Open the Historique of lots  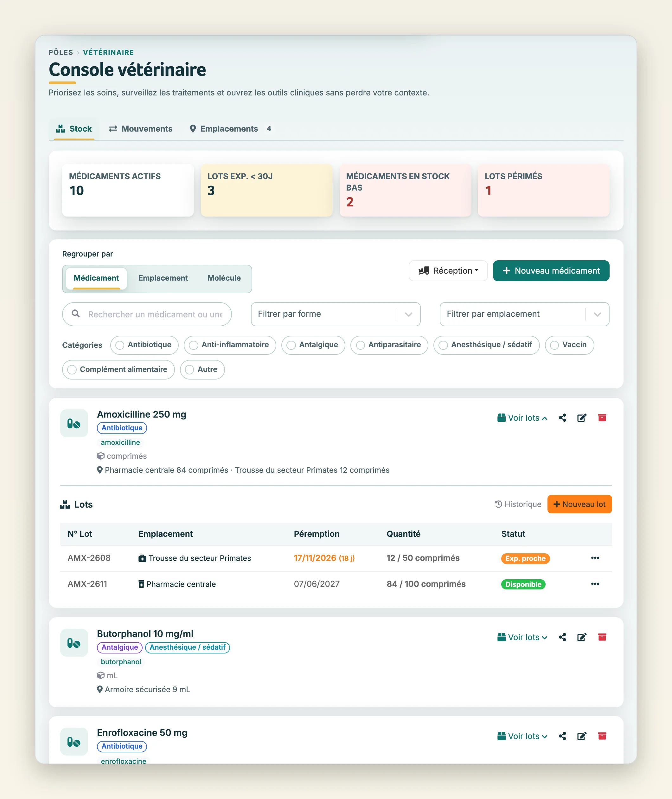[518, 504]
